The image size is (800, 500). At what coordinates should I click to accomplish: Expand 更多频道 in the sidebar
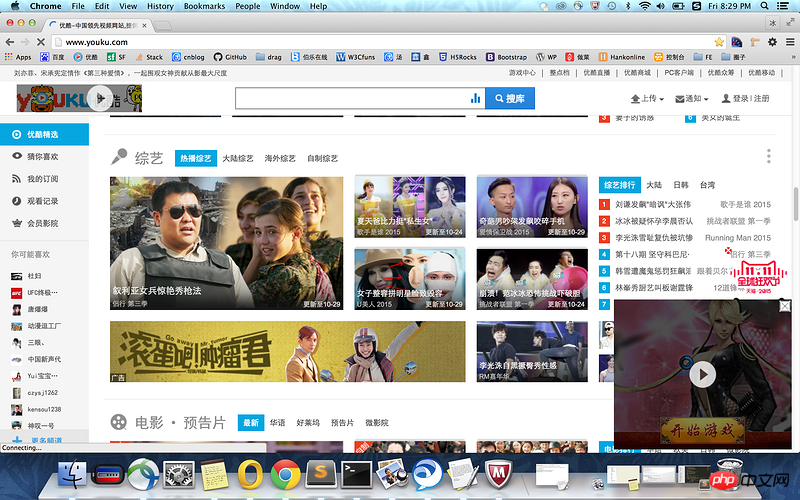[x=45, y=440]
